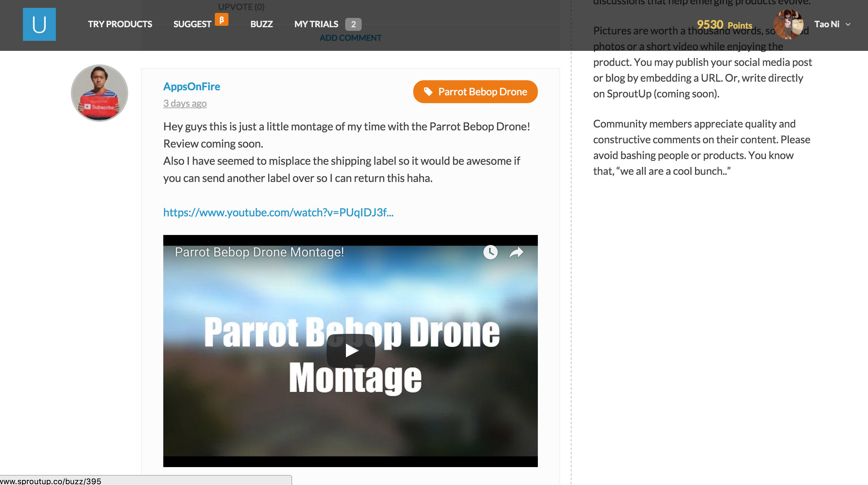868x485 pixels.
Task: Click the tag icon in Parrot Bebop Drone badge
Action: point(428,92)
